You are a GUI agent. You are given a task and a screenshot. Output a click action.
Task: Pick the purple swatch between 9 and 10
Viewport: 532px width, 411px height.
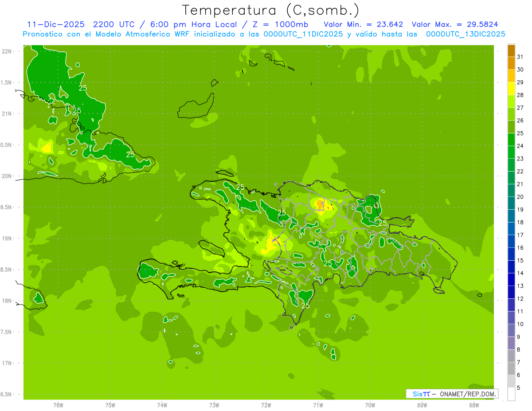[511, 331]
